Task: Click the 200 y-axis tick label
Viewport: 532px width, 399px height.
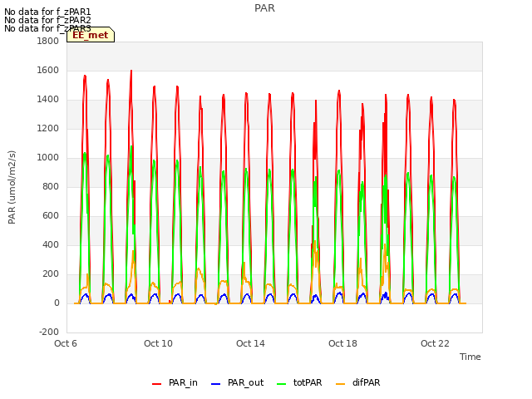Action: point(51,273)
